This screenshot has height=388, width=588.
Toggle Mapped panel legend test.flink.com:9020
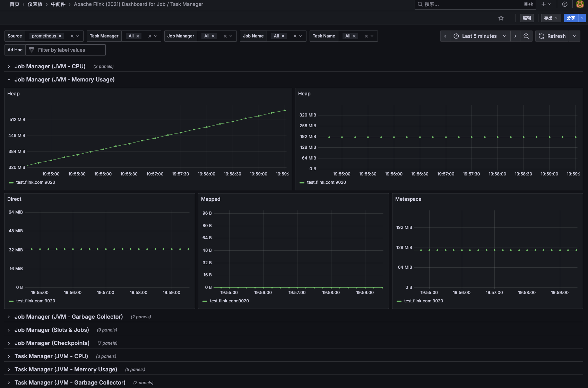coord(230,301)
